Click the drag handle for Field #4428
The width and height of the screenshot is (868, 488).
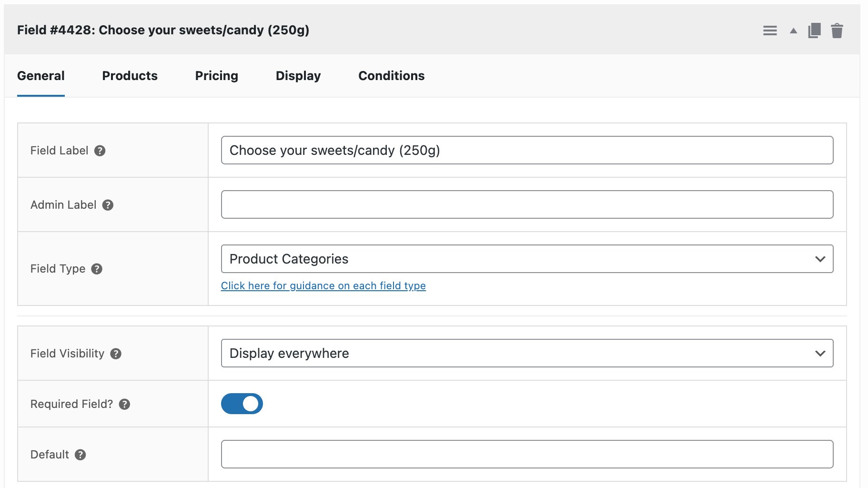coord(769,30)
